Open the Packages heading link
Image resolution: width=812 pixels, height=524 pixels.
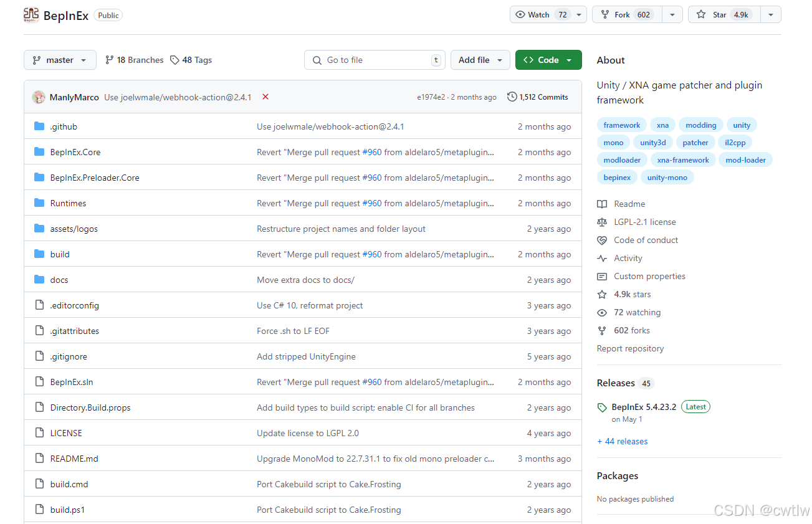pos(618,475)
